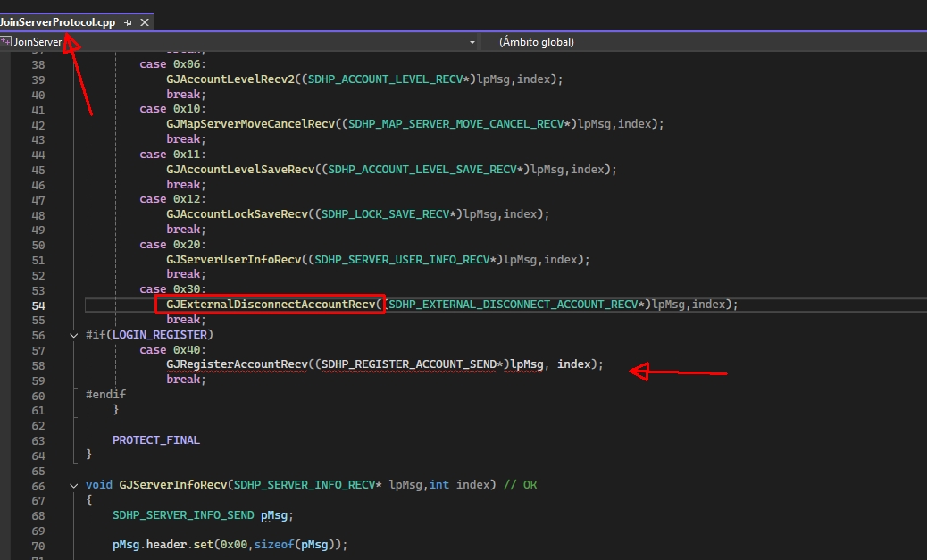Click GJAccountLevelRecv2 function call
The image size is (927, 560).
point(230,79)
